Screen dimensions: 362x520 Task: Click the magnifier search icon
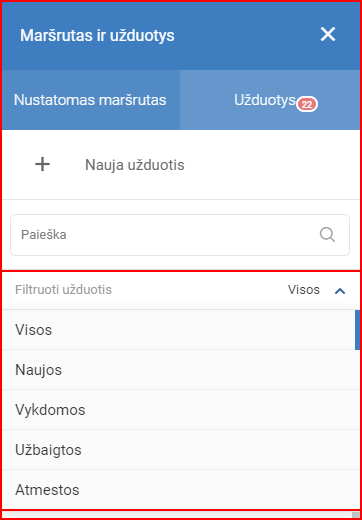[x=327, y=235]
